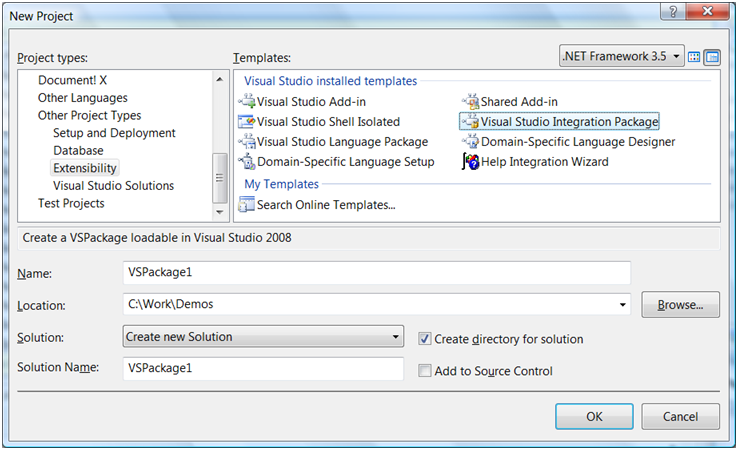The height and width of the screenshot is (450, 738).
Task: Close the New Project dialog
Action: tap(707, 11)
